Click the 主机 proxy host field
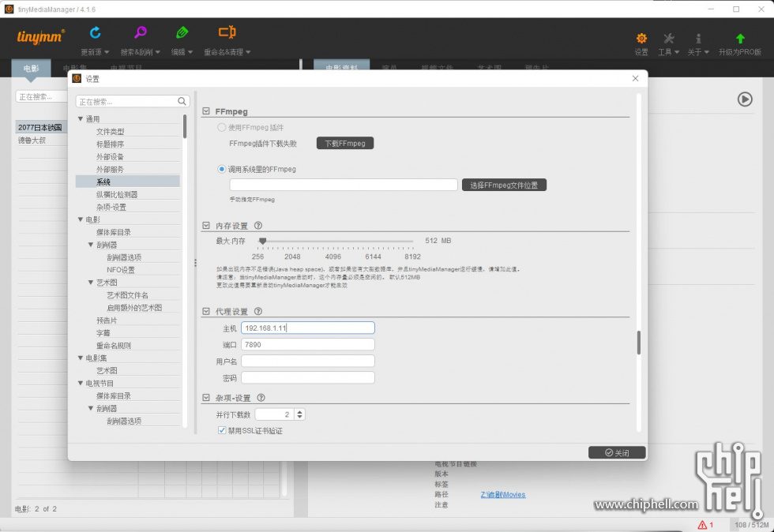 pyautogui.click(x=308, y=328)
